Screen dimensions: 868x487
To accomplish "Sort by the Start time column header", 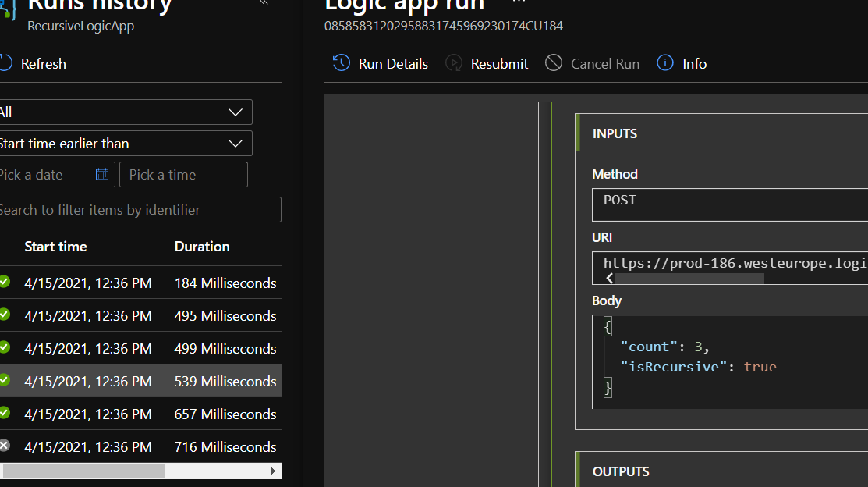I will point(55,247).
